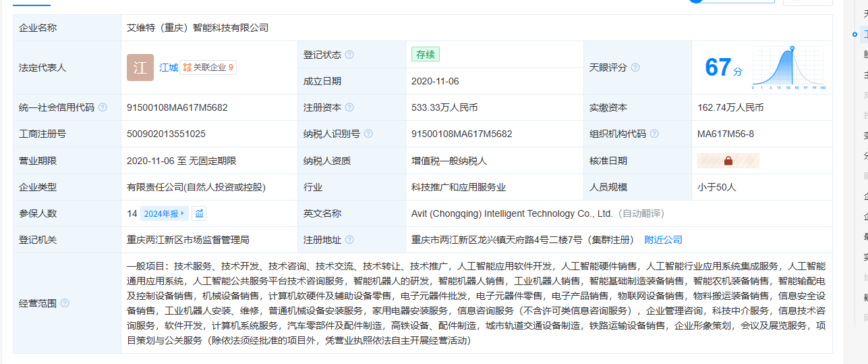
Task: Open the 关联企业 9 badge
Action: click(x=208, y=68)
